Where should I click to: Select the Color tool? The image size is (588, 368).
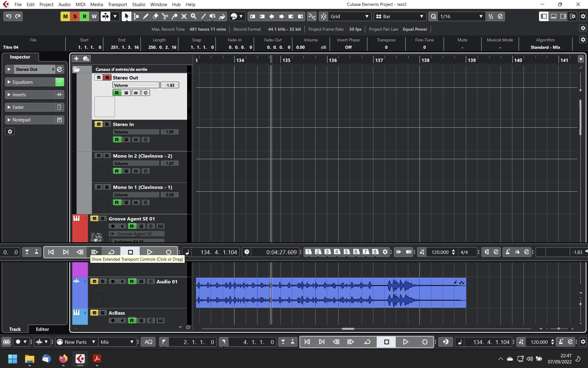coord(222,17)
